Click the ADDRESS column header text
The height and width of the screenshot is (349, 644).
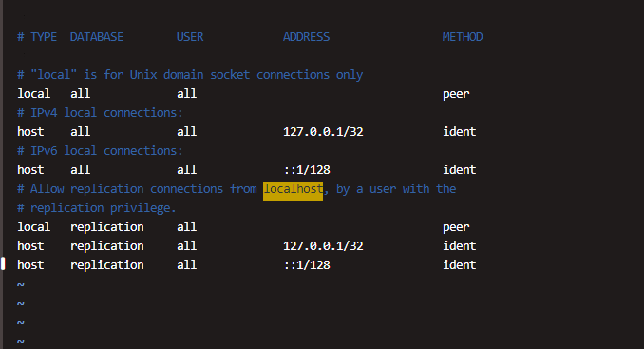tap(307, 37)
